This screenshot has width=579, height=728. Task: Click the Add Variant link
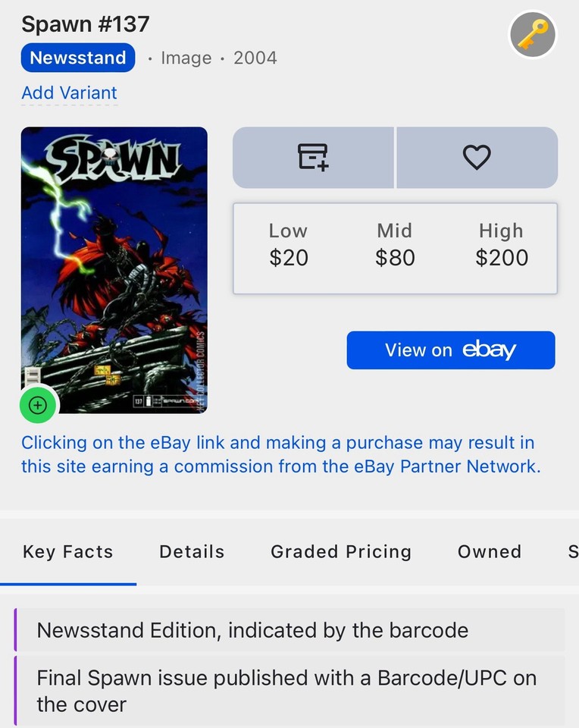tap(69, 93)
